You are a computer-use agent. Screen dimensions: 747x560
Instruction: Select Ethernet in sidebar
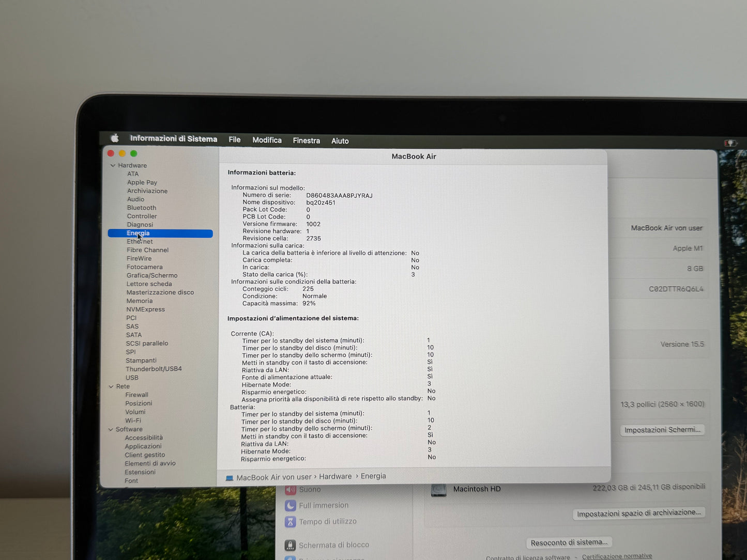140,242
